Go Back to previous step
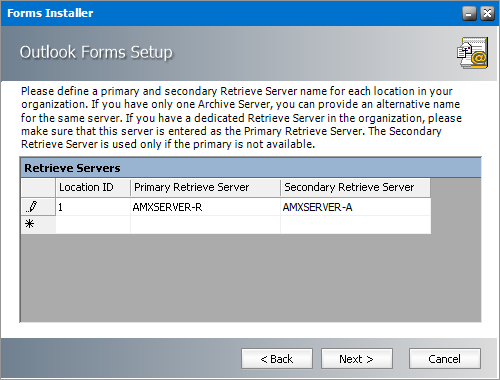 (277, 359)
